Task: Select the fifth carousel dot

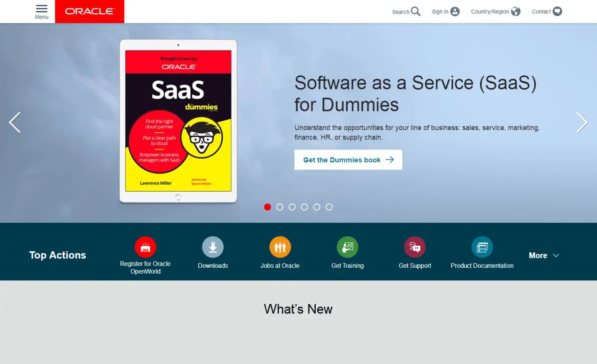Action: coord(317,207)
